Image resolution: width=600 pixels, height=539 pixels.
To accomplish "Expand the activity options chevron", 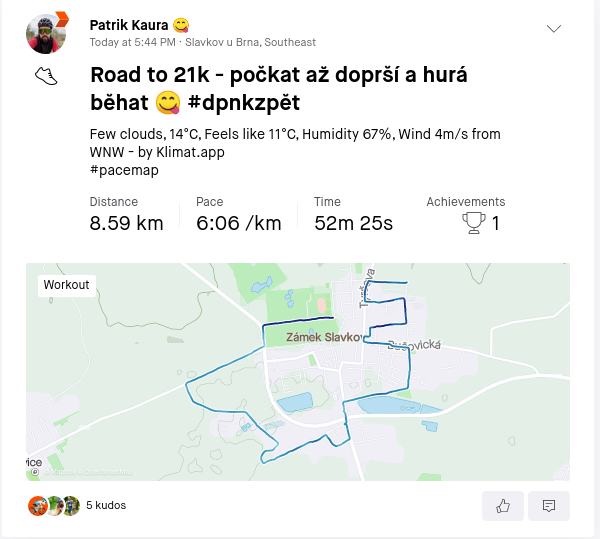I will (554, 29).
